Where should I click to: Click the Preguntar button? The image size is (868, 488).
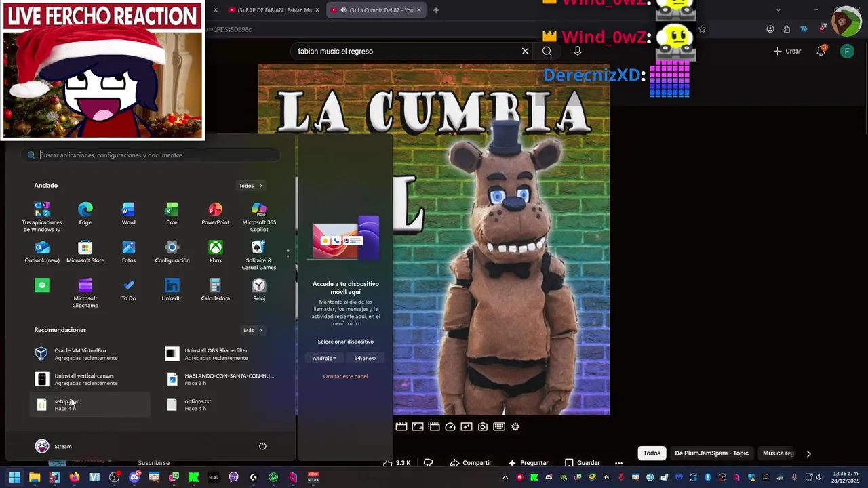pyautogui.click(x=528, y=463)
